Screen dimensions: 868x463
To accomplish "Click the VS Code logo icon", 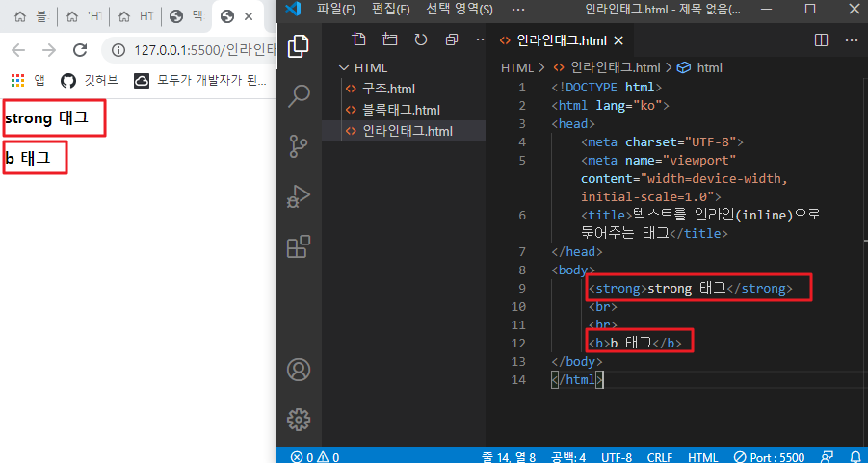I will [292, 9].
